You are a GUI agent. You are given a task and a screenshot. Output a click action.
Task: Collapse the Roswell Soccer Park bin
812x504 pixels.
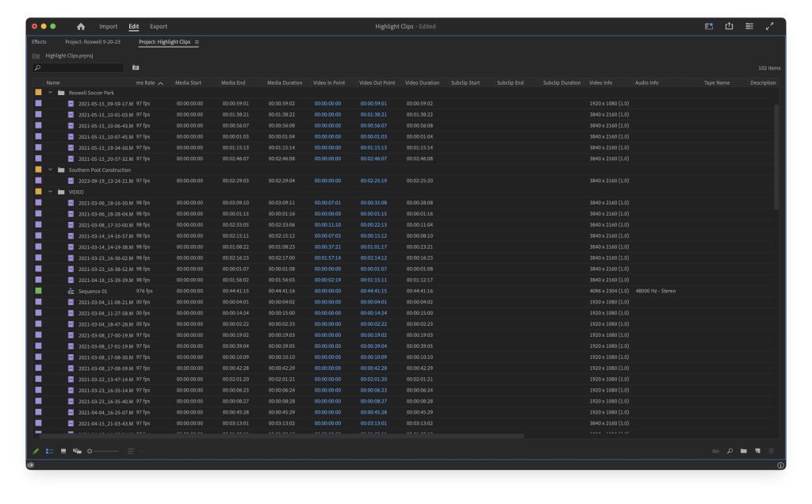[x=50, y=93]
